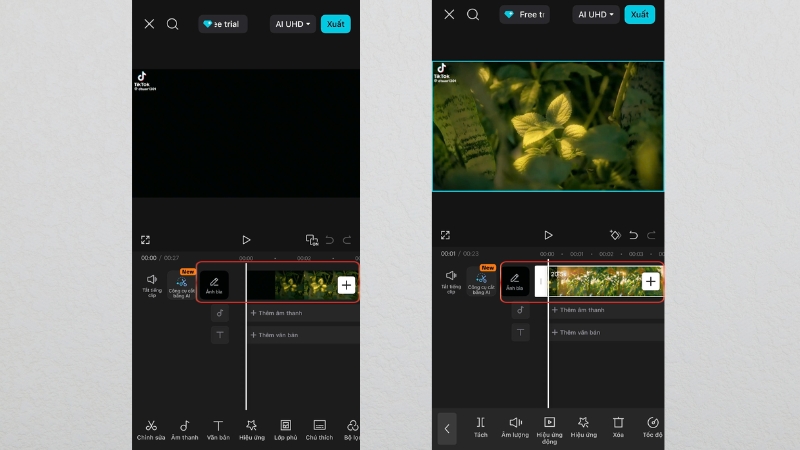Select the music note track icon on right screen

coord(520,310)
